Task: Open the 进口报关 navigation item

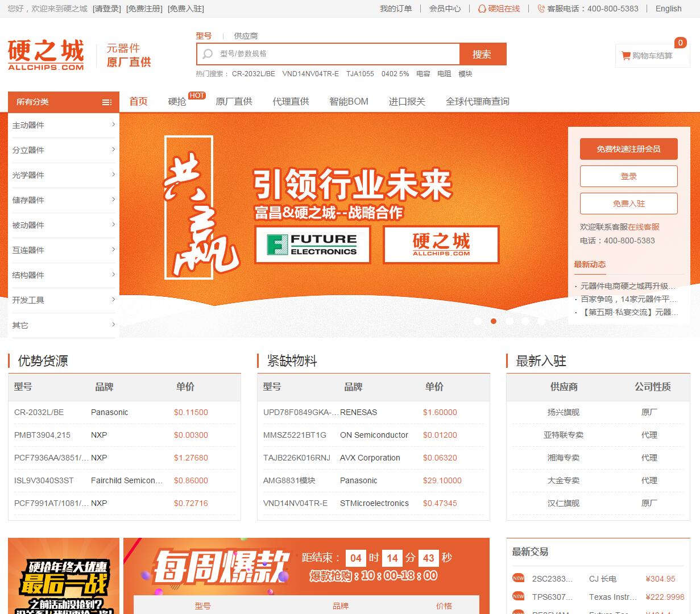Action: (407, 102)
